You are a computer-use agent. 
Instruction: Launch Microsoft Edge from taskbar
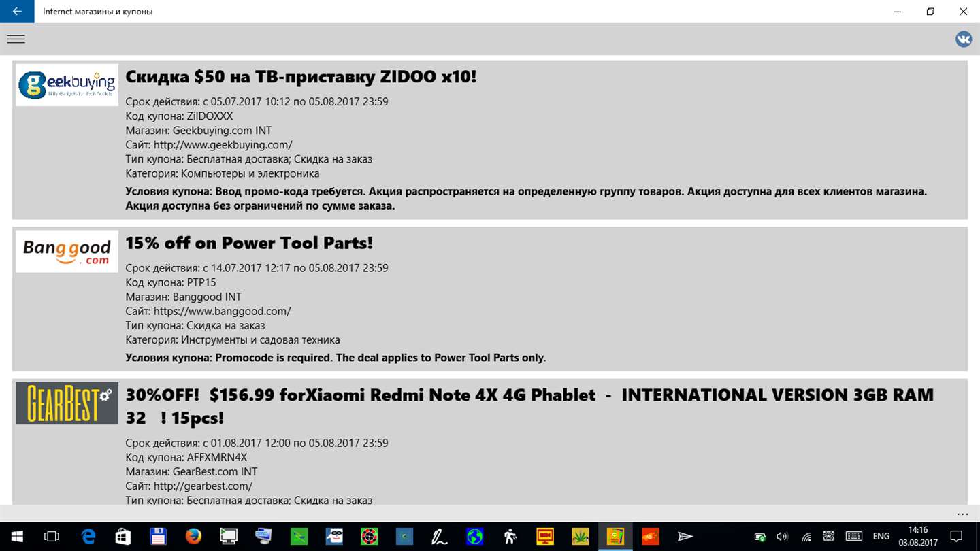[88, 537]
